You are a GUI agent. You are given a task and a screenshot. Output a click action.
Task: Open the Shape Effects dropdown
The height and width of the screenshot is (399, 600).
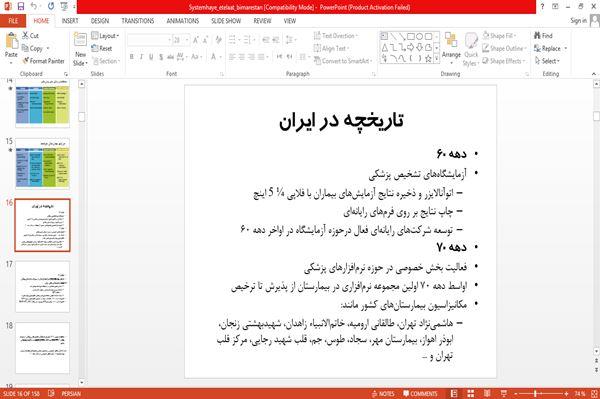coord(504,61)
